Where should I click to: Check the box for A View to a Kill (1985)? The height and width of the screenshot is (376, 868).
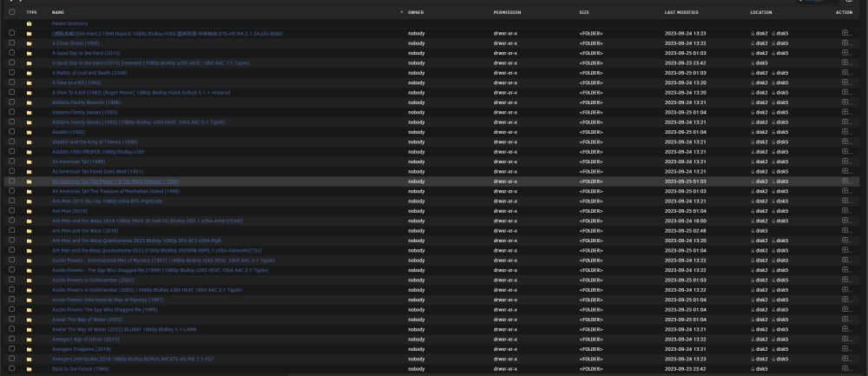click(12, 82)
